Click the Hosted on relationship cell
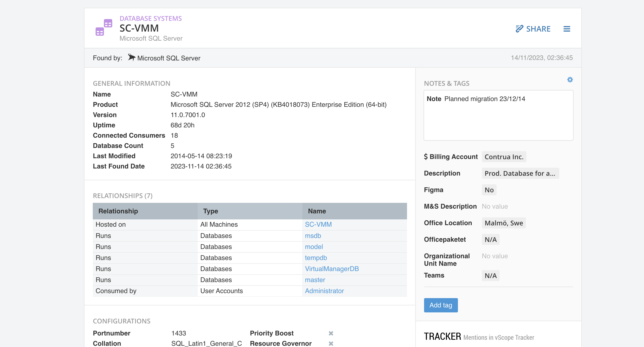Screen dimensions: 644x347 click(x=145, y=225)
